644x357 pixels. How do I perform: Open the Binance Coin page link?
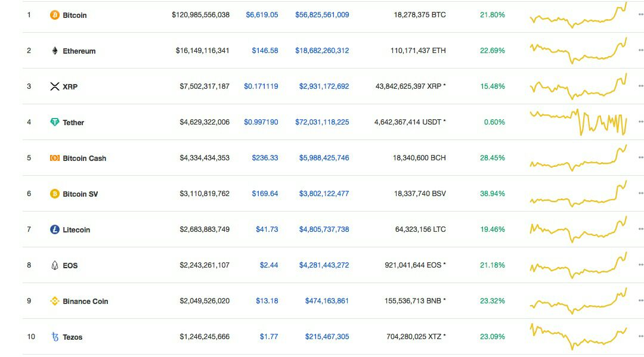tap(85, 301)
